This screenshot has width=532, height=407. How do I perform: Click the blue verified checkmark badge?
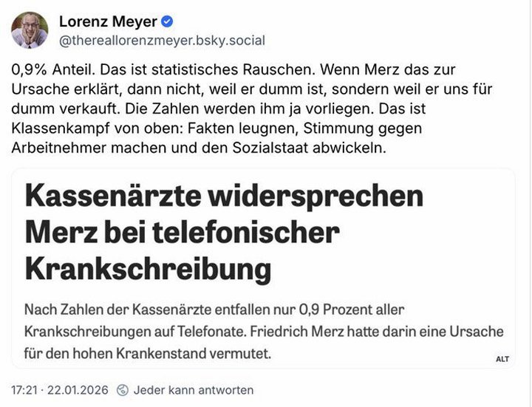pyautogui.click(x=166, y=21)
